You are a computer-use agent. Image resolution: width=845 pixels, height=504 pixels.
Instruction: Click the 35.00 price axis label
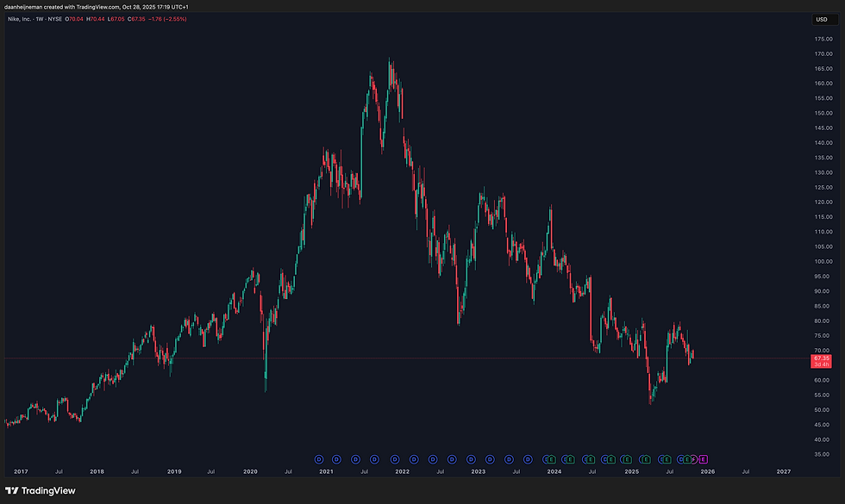point(822,455)
